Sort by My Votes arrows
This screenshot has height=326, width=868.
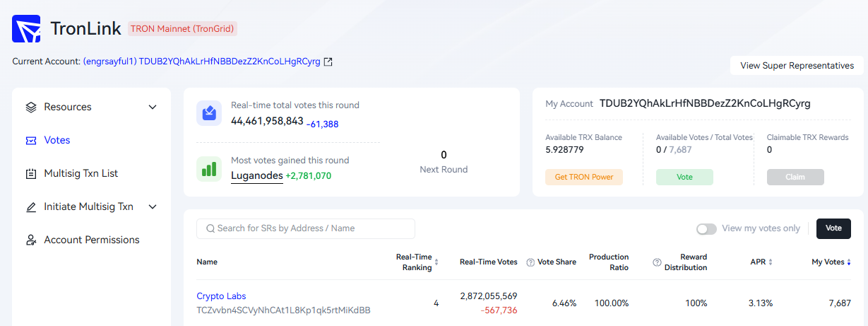coord(848,262)
